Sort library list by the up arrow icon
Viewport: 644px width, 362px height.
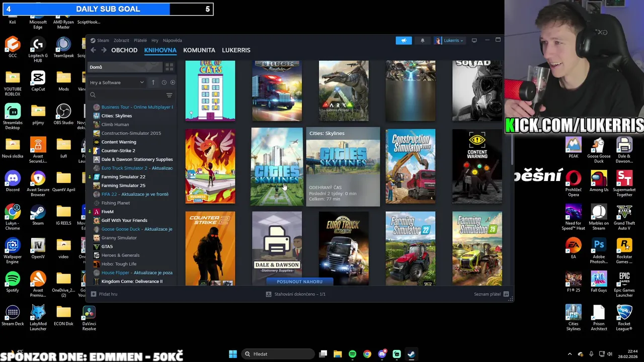point(153,82)
